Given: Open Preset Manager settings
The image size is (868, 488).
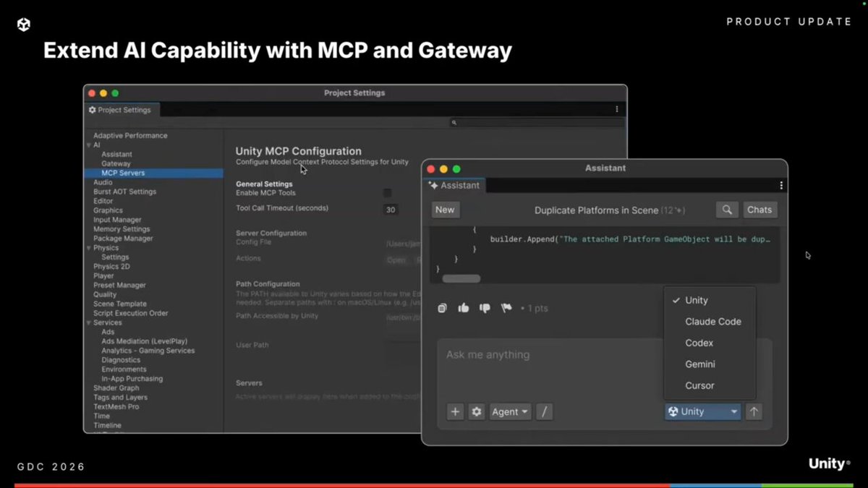Looking at the screenshot, I should [119, 285].
